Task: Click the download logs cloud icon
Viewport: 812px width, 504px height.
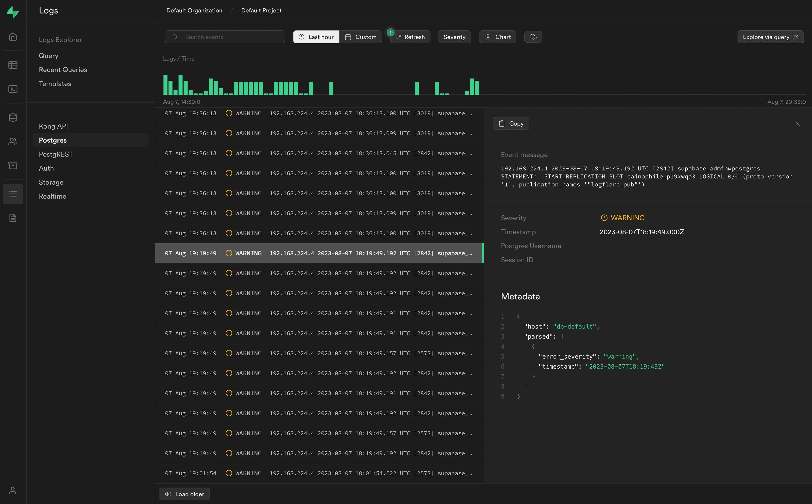Action: click(533, 37)
